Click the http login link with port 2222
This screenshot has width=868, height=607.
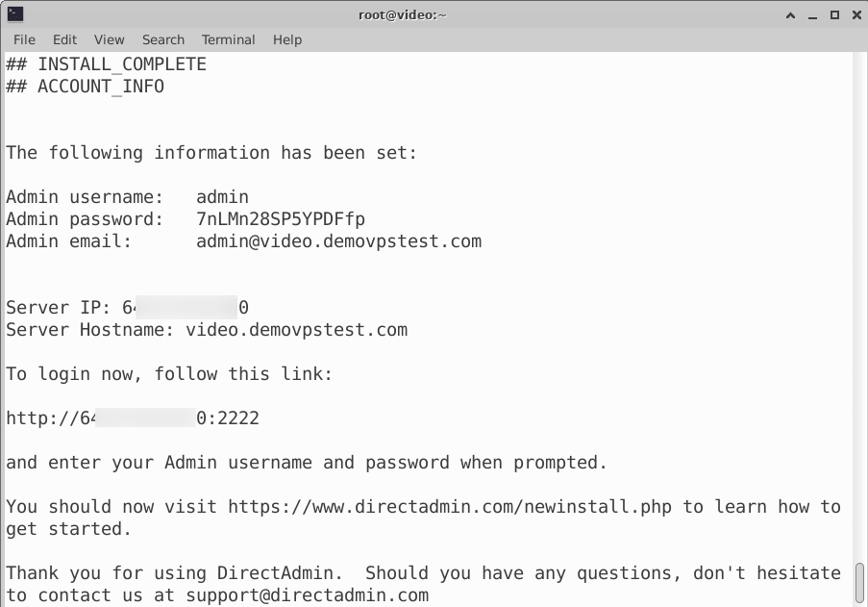pyautogui.click(x=133, y=418)
